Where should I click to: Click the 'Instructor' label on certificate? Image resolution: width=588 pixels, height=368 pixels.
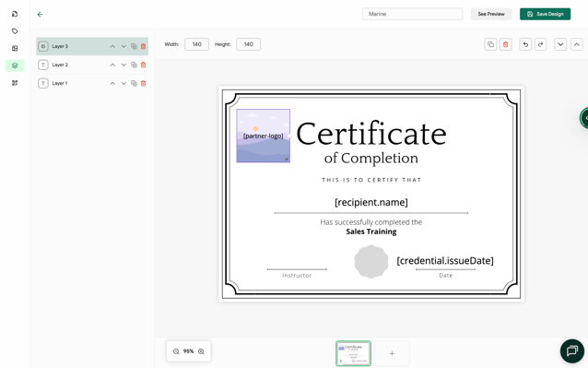coord(297,276)
